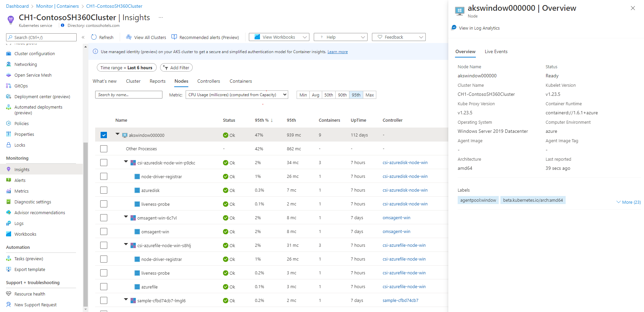Switch to the Controllers tab

[209, 81]
